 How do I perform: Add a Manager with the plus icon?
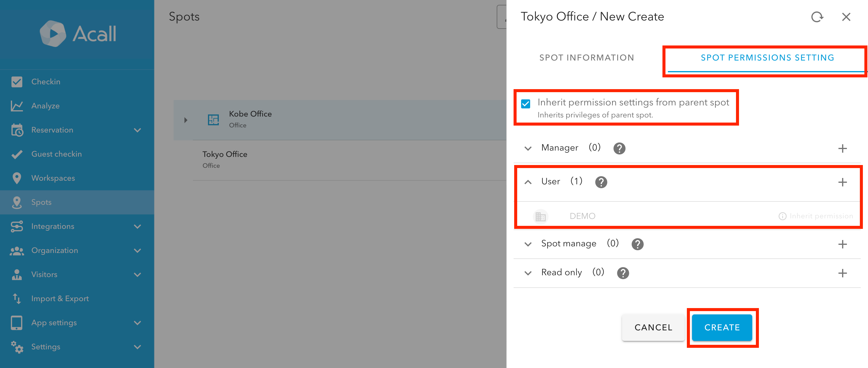(x=842, y=148)
